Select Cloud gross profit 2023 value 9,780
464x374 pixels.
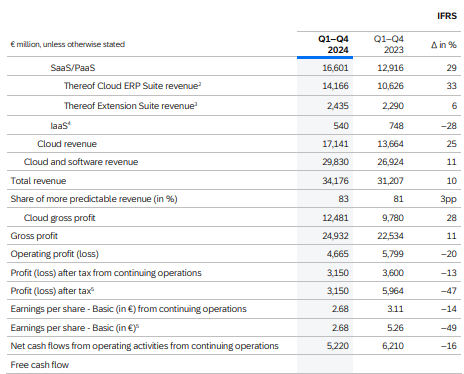click(393, 218)
